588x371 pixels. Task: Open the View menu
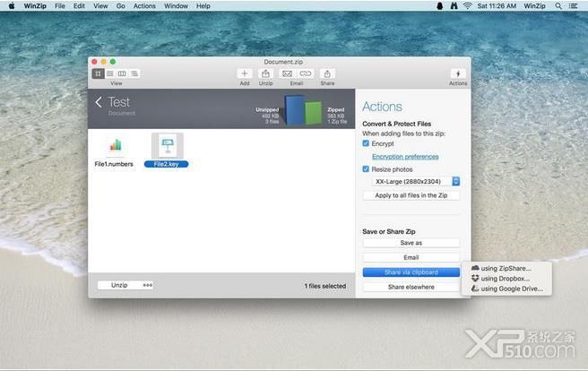pos(100,5)
